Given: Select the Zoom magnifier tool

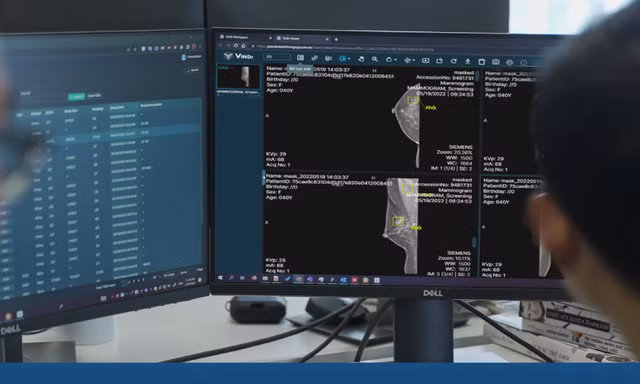Looking at the screenshot, I should [375, 59].
